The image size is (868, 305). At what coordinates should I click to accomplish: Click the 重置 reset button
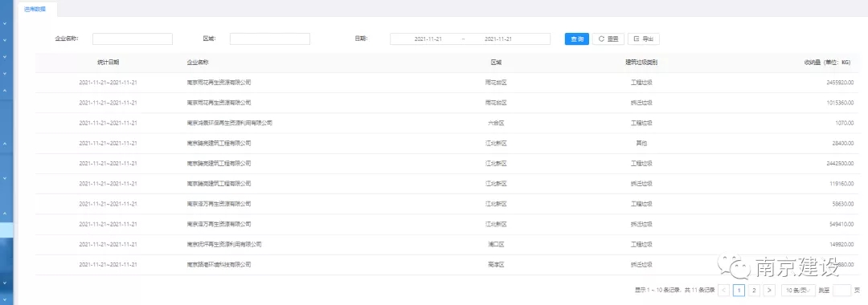pos(608,39)
